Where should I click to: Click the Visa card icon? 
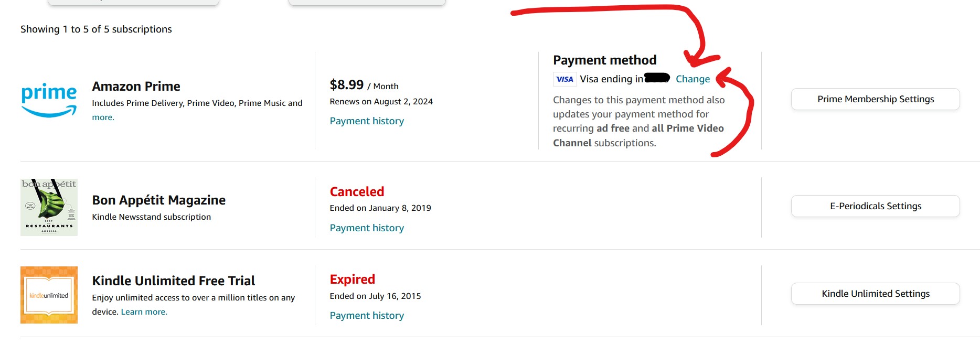click(564, 79)
